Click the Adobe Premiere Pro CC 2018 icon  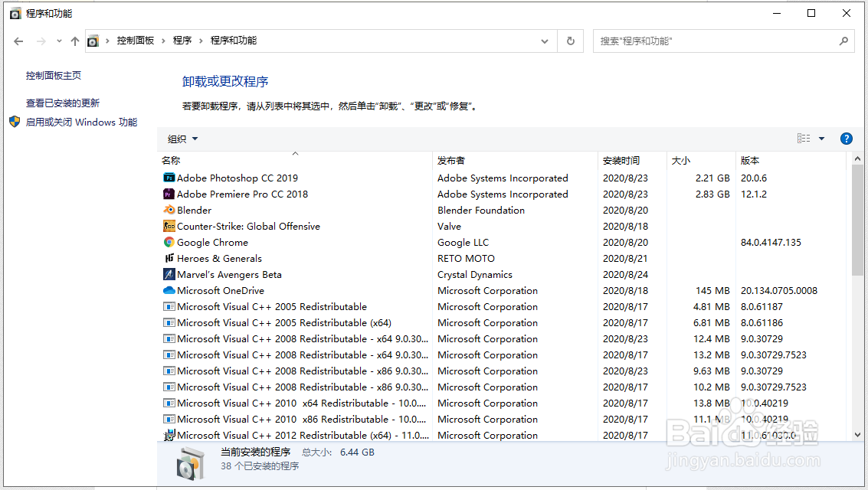[169, 194]
